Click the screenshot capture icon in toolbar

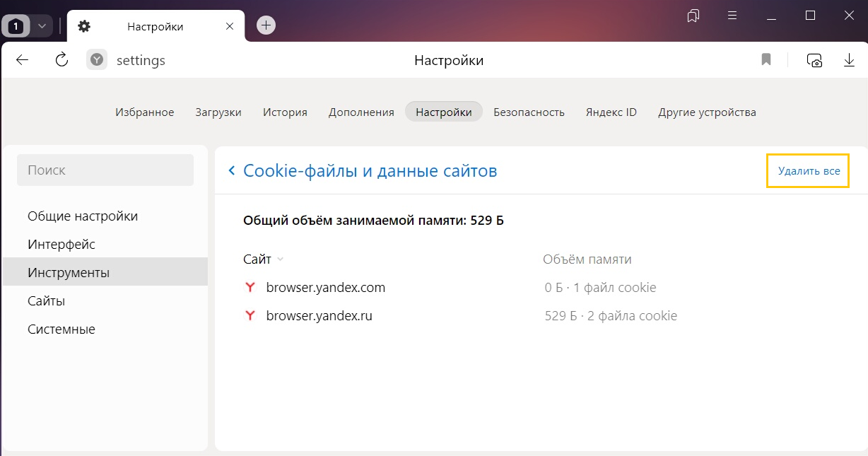815,61
